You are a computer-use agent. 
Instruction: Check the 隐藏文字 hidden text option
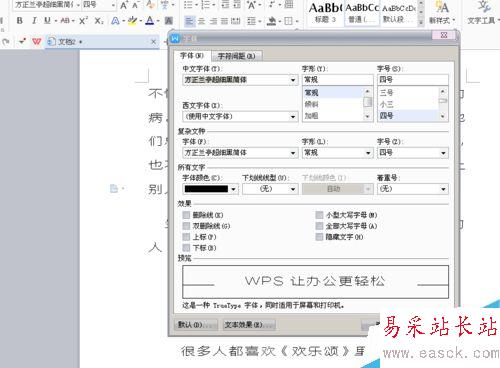click(319, 237)
